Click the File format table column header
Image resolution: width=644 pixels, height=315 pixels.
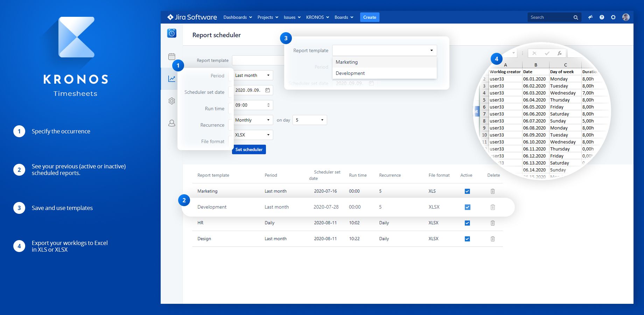(x=439, y=175)
